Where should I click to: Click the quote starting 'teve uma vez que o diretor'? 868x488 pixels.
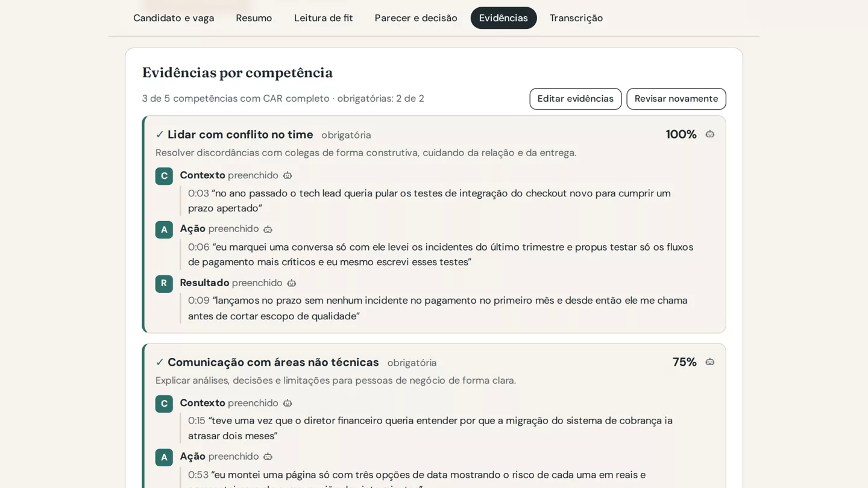click(430, 428)
